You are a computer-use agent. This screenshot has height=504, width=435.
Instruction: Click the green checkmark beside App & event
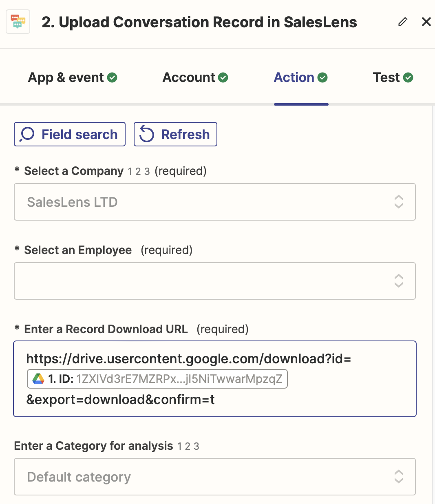113,77
